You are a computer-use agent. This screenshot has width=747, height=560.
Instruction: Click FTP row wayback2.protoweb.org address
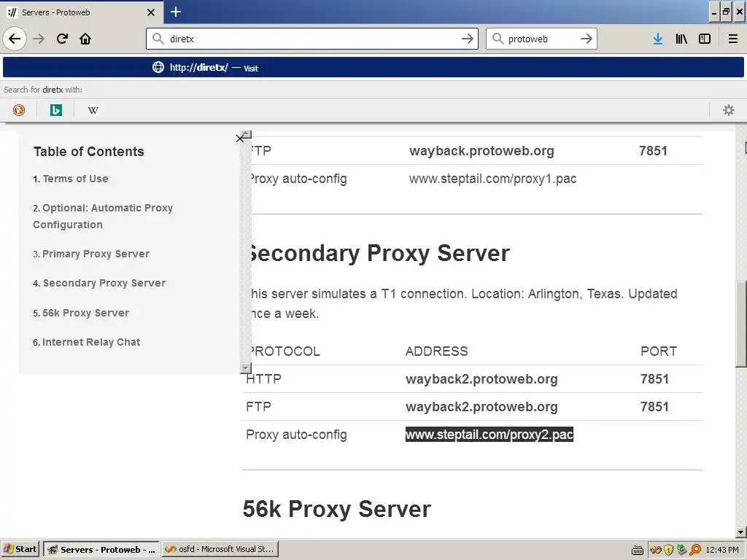tap(481, 407)
